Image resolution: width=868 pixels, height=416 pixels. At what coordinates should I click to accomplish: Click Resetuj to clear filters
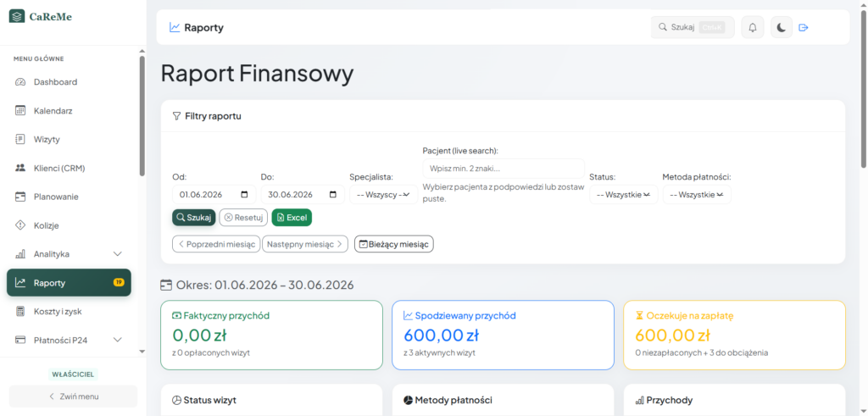243,218
